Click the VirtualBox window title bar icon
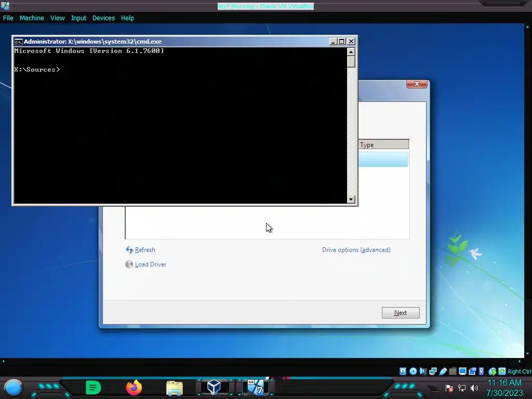 coord(5,5)
